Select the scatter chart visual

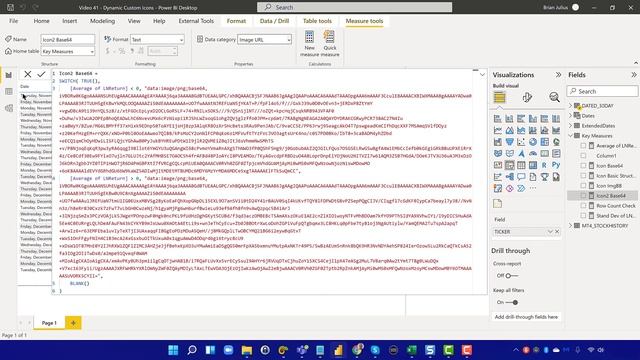coord(521,142)
